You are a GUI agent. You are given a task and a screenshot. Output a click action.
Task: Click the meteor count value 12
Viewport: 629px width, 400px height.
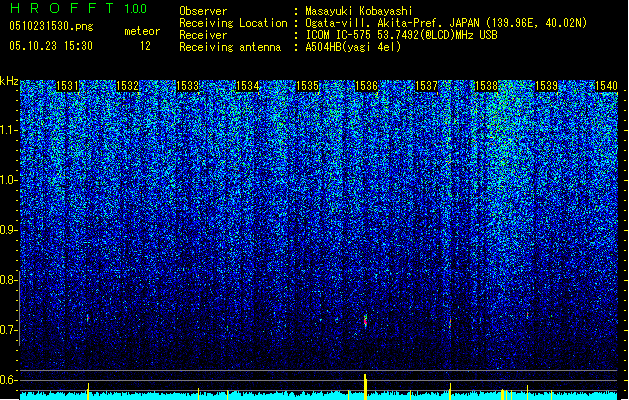pyautogui.click(x=145, y=46)
